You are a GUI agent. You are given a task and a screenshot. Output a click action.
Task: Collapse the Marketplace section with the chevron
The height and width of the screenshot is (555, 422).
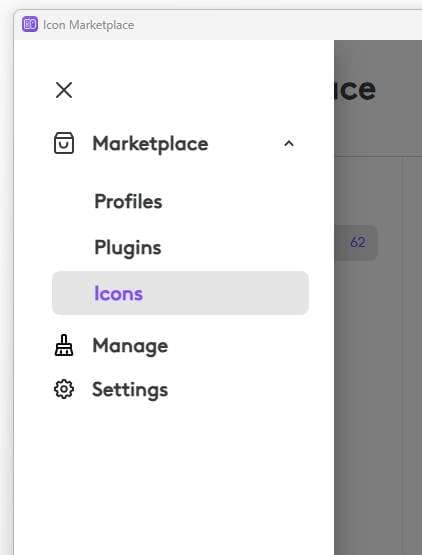[289, 144]
